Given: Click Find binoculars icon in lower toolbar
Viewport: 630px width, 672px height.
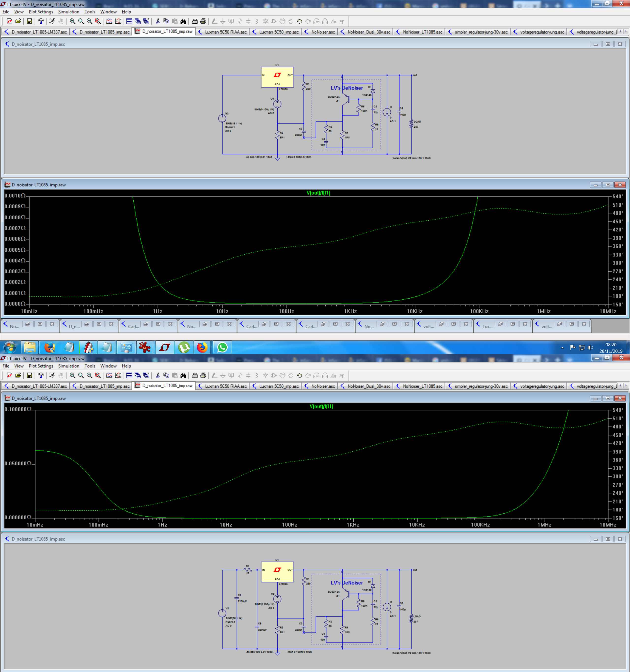Looking at the screenshot, I should [x=183, y=376].
